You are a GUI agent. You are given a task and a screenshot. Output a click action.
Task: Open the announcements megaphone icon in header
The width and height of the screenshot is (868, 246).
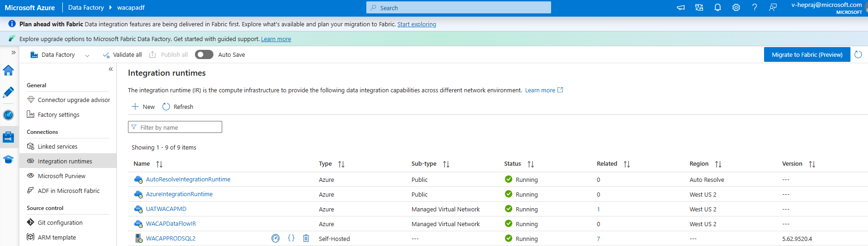[x=680, y=7]
